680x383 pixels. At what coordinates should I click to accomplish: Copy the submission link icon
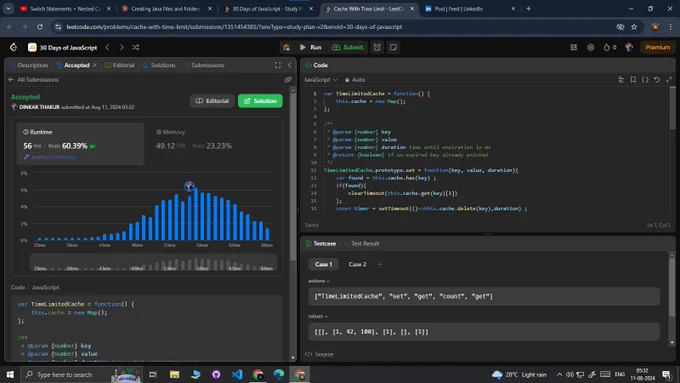coord(288,80)
